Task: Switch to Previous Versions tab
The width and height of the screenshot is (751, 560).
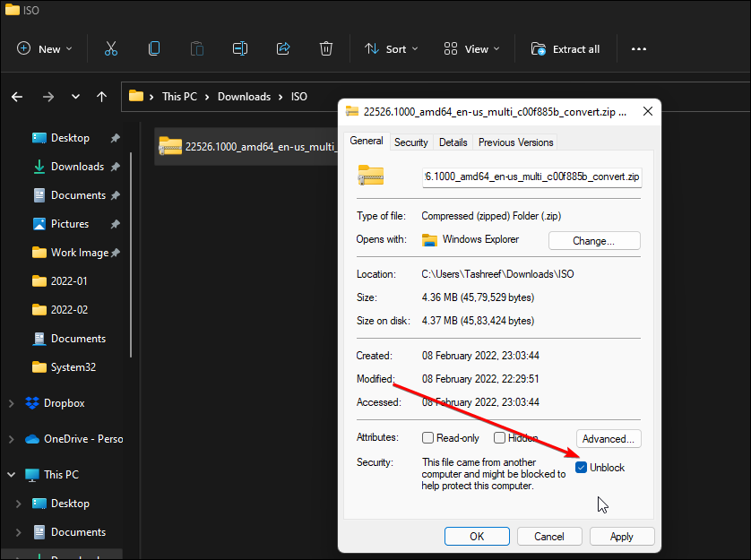Action: [x=515, y=142]
